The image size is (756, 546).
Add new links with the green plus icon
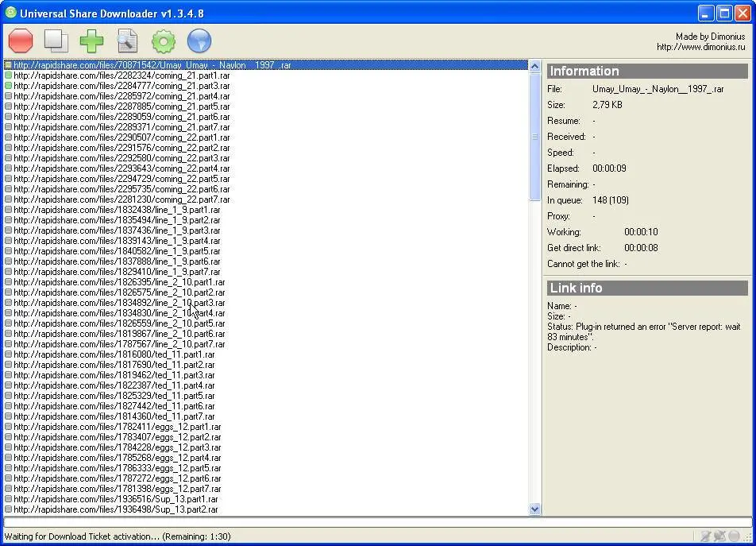tap(91, 41)
